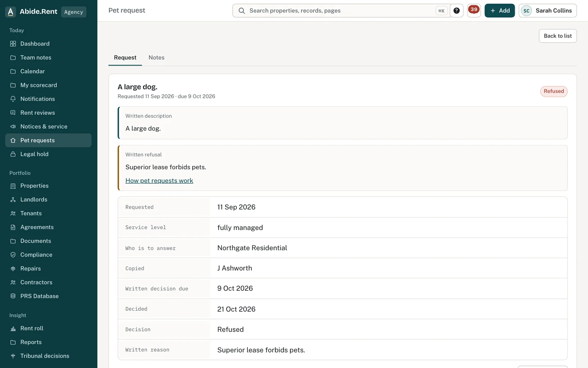Screen dimensions: 588x368
Task: Click the Refused status badge
Action: coord(554,91)
